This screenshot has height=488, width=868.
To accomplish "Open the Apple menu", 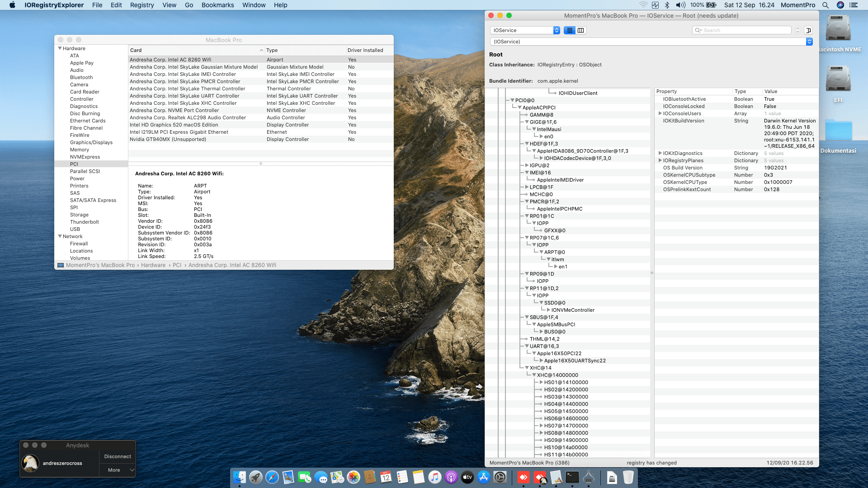I will pos(12,5).
